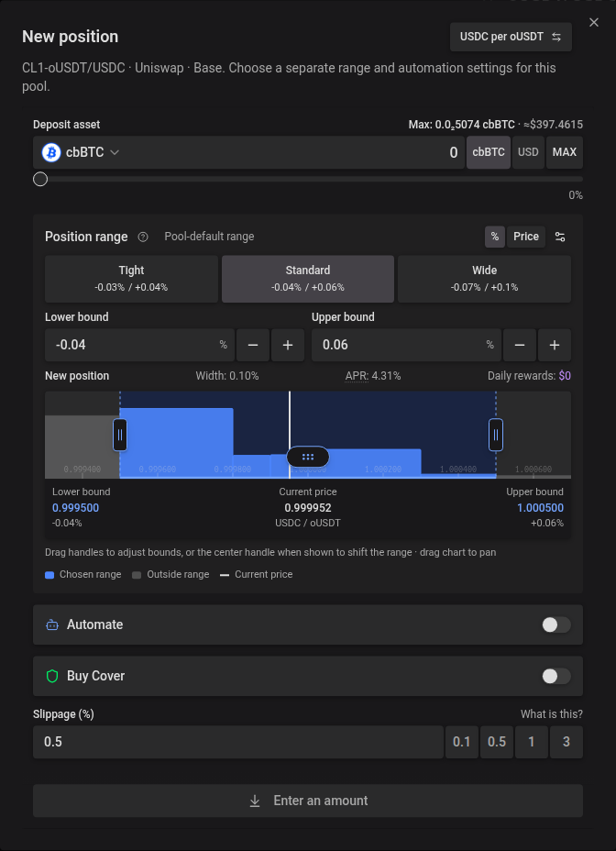Click the slippage percent input field

[238, 742]
